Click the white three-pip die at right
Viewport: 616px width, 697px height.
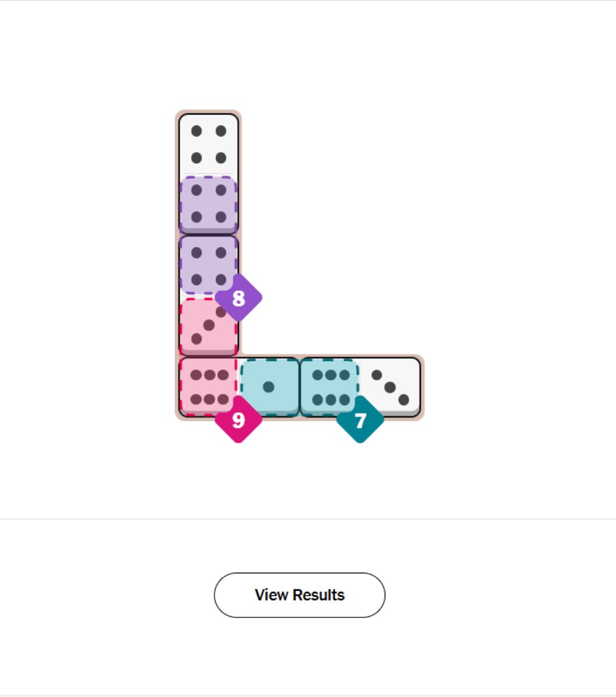[x=390, y=387]
